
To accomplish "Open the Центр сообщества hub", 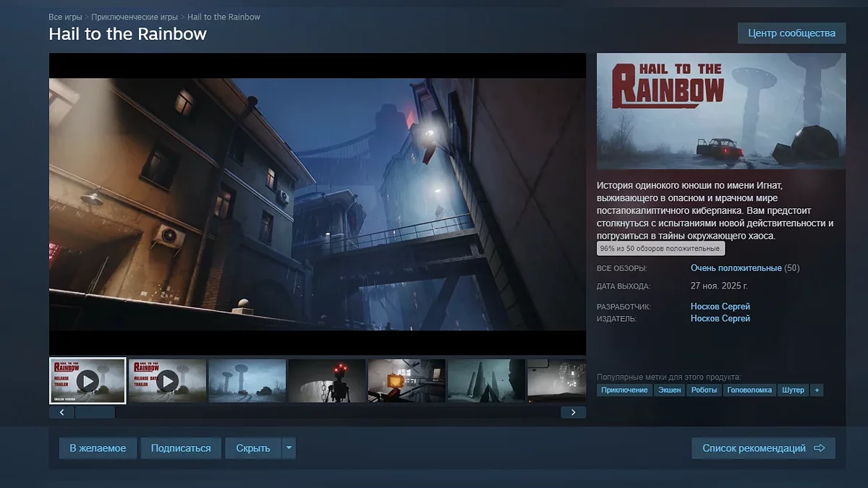I will pos(791,33).
